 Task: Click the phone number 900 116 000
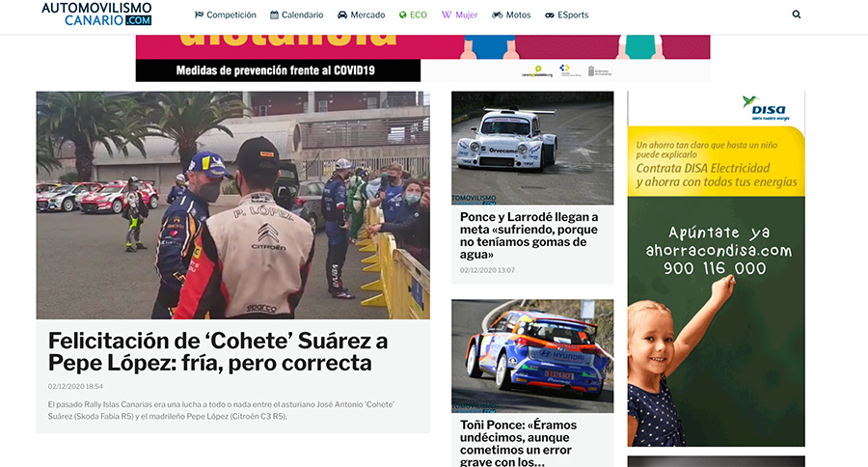coord(716,268)
